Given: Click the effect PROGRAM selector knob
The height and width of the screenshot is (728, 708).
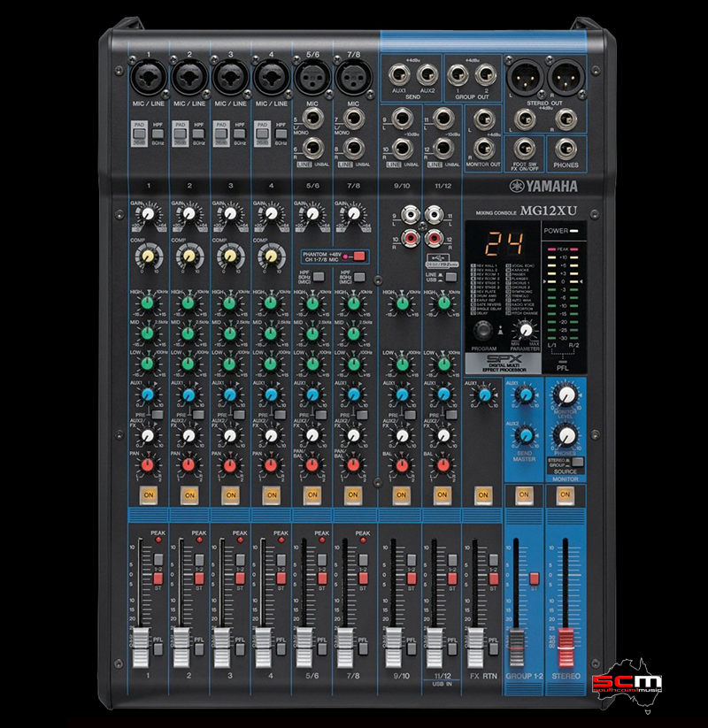Looking at the screenshot, I should click(483, 331).
